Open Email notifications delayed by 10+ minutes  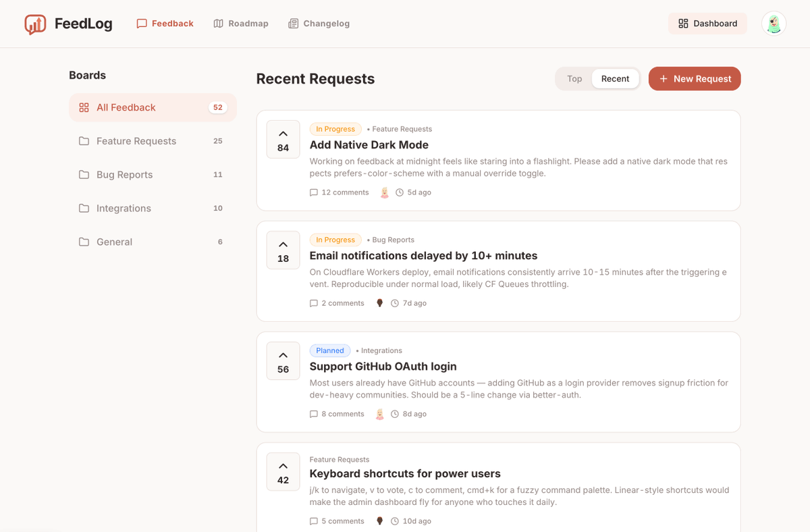(x=423, y=256)
